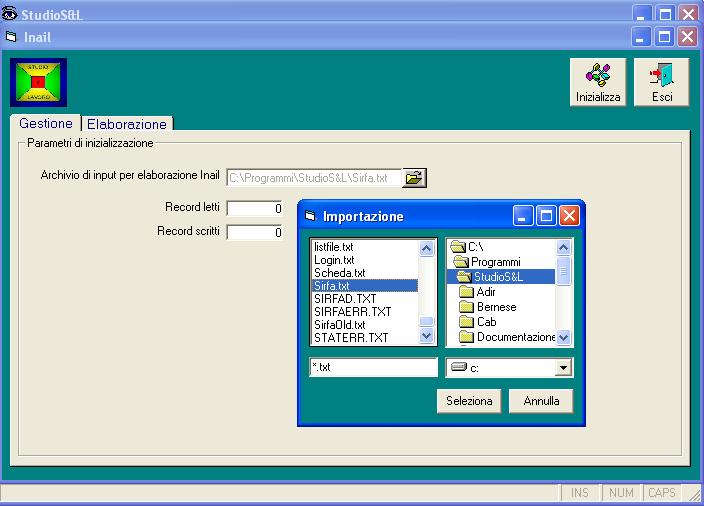Close the Importazione dialog
Screen dimensions: 704x506
pyautogui.click(x=569, y=216)
